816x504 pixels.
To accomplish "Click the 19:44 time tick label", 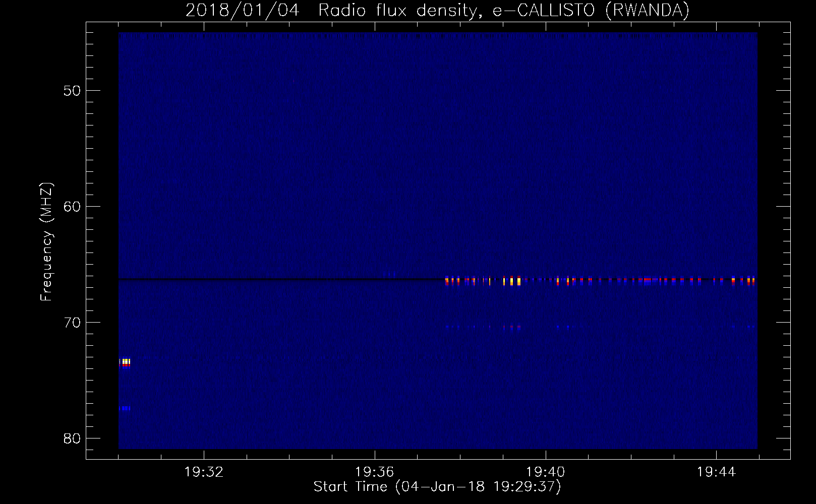I will pyautogui.click(x=716, y=472).
